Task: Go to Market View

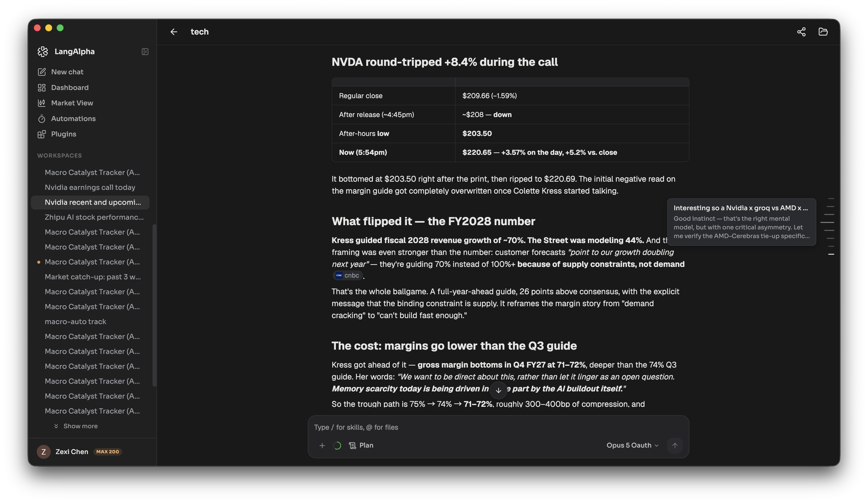Action: 65,103
